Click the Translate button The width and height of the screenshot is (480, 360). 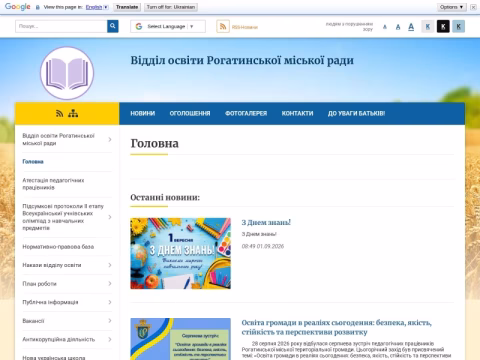click(x=127, y=7)
